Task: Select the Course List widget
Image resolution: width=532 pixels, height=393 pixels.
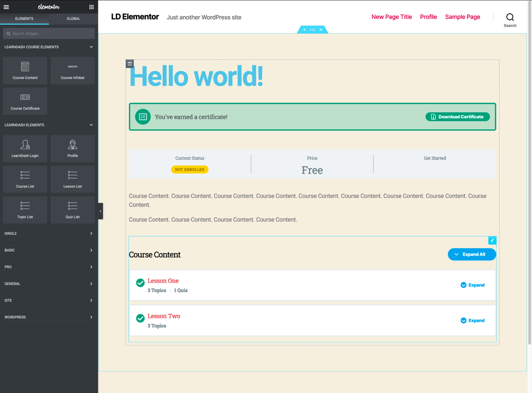Action: 25,179
